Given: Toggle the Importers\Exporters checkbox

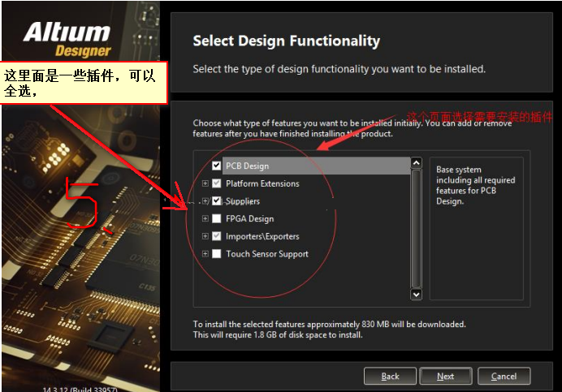Looking at the screenshot, I should (x=216, y=236).
